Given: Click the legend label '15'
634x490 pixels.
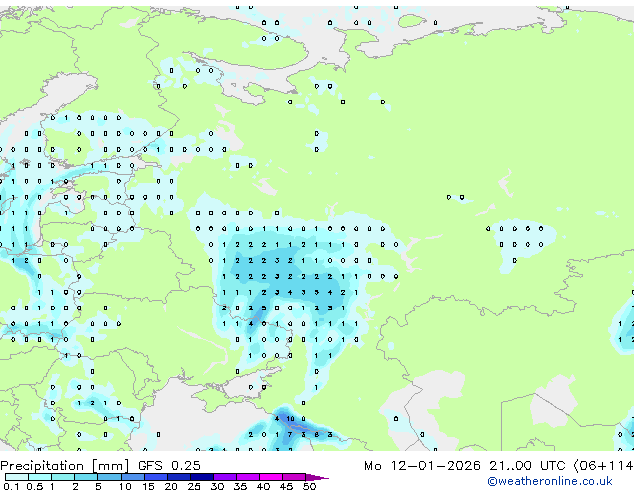Looking at the screenshot, I should pyautogui.click(x=148, y=486).
